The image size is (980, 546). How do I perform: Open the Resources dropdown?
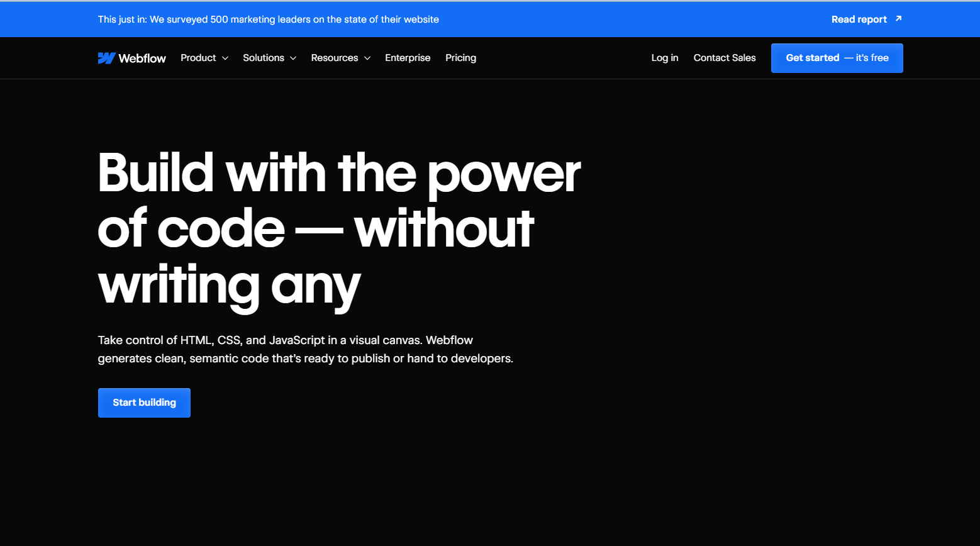coord(335,57)
